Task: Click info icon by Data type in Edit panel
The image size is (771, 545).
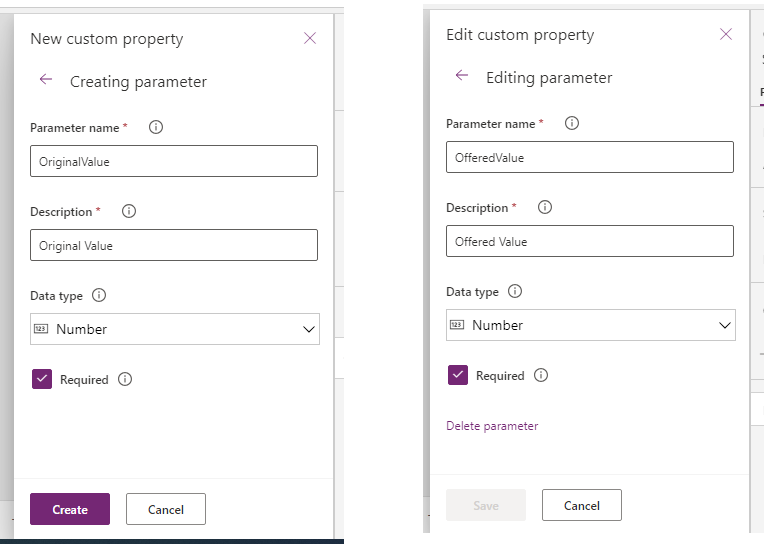Action: pos(515,292)
